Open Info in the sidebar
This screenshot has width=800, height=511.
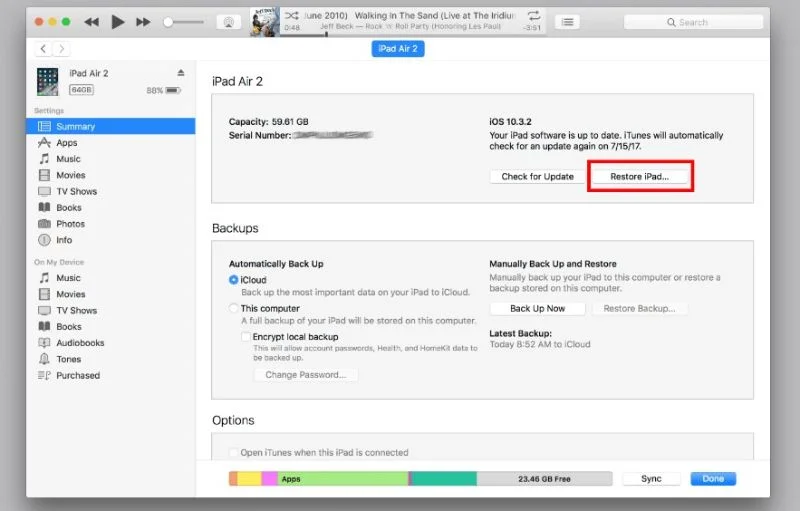[111, 240]
